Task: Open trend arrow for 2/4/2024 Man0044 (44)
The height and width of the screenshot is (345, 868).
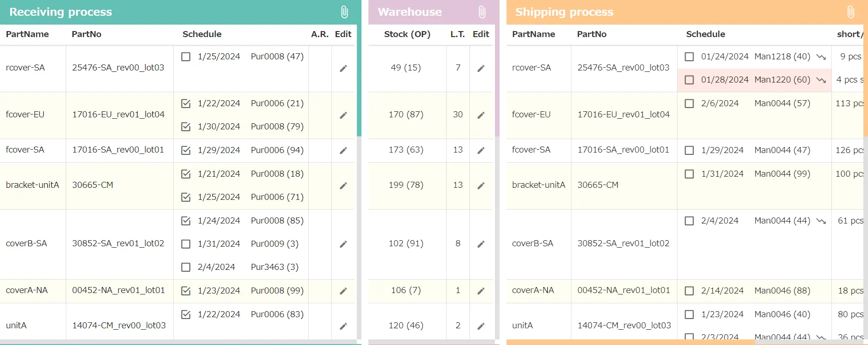Action: coord(821,221)
